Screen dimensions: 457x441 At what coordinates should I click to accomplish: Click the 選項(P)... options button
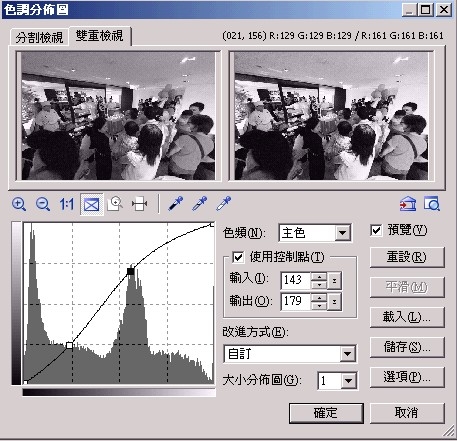coord(407,377)
